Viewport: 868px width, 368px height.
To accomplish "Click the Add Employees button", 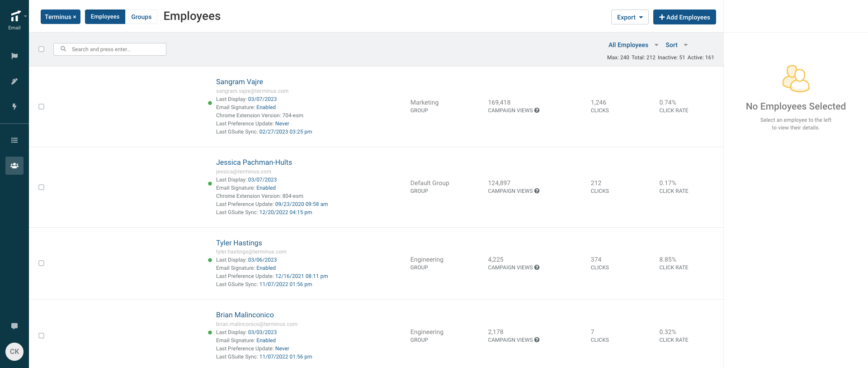I will coord(684,17).
